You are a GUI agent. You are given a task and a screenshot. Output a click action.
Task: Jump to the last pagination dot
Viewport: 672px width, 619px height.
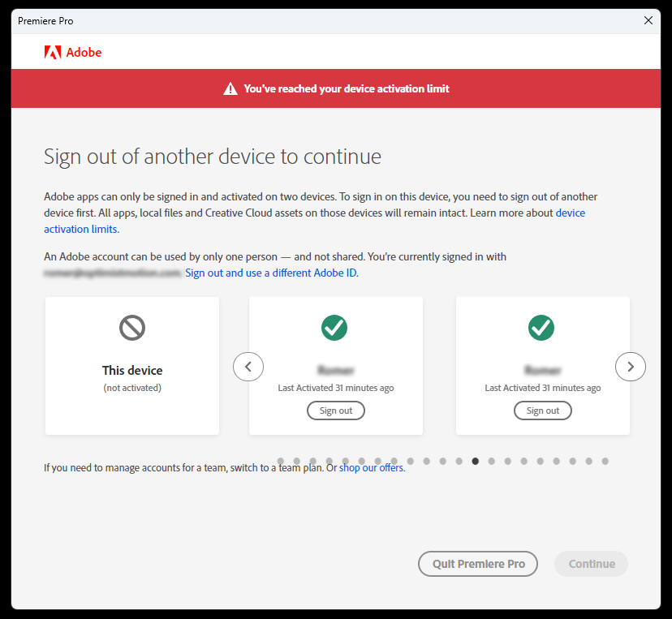[x=605, y=461]
